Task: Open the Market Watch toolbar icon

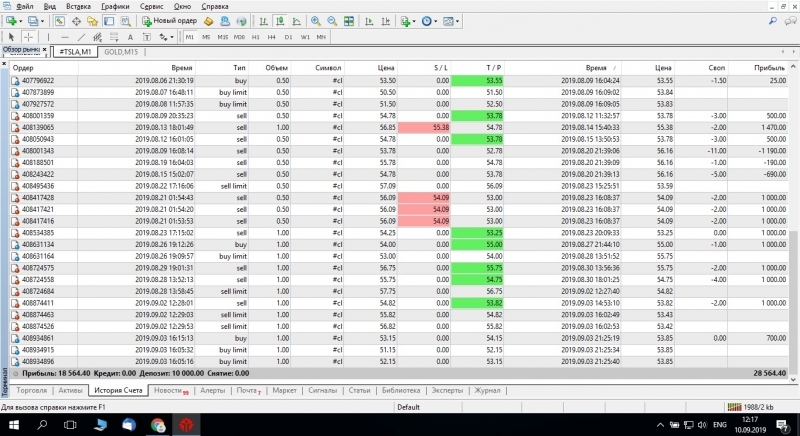Action: coord(60,20)
